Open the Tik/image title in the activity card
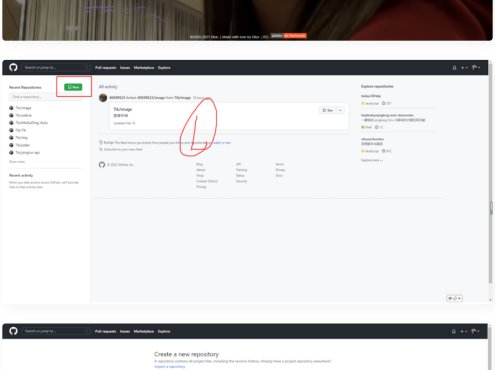The image size is (495, 370). point(123,109)
